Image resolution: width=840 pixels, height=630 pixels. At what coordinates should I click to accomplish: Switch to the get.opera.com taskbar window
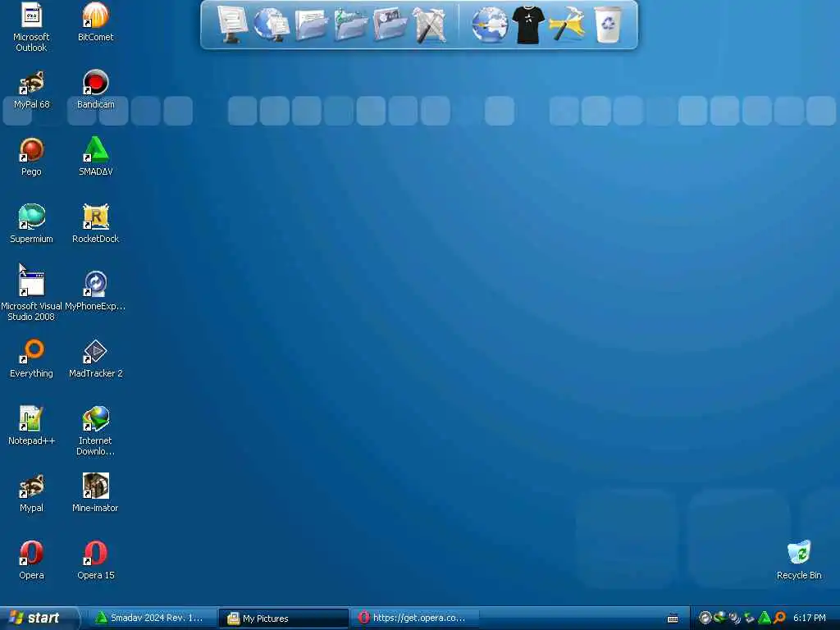tap(415, 618)
